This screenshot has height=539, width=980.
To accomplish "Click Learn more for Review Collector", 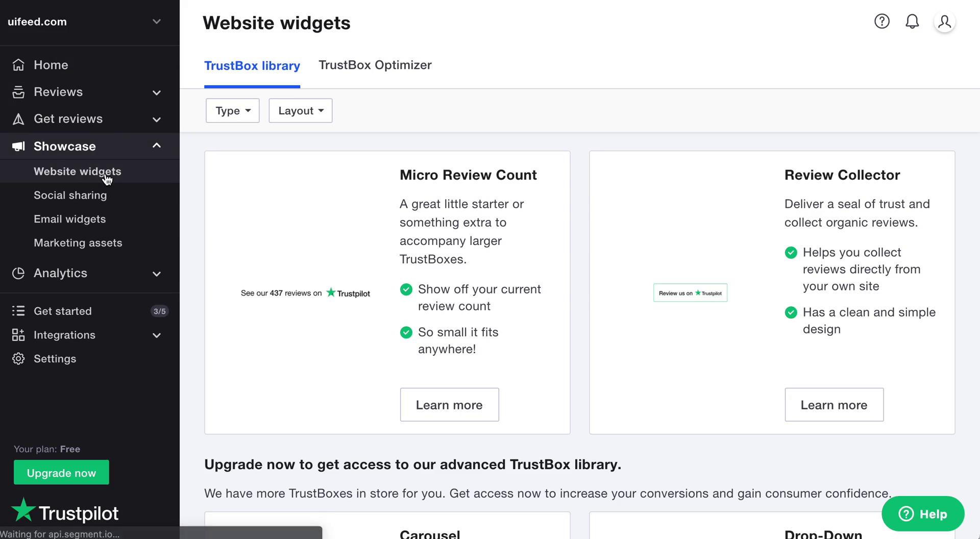I will [x=834, y=405].
